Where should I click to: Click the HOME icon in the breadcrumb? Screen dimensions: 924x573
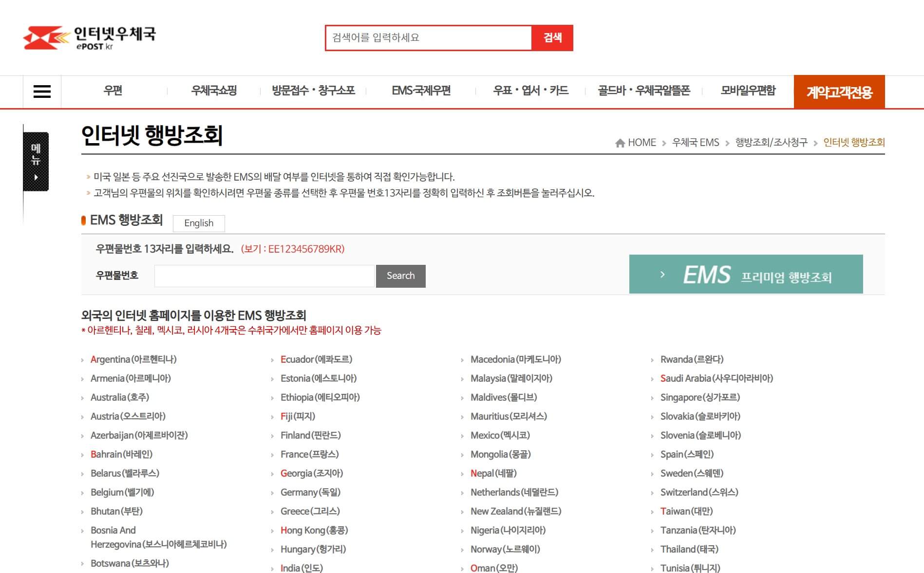coord(620,142)
